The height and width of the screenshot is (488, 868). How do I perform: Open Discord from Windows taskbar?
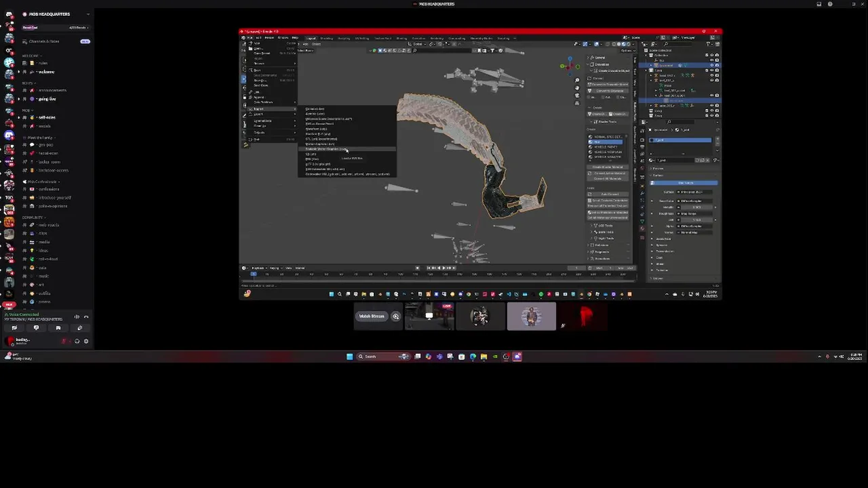tap(517, 357)
